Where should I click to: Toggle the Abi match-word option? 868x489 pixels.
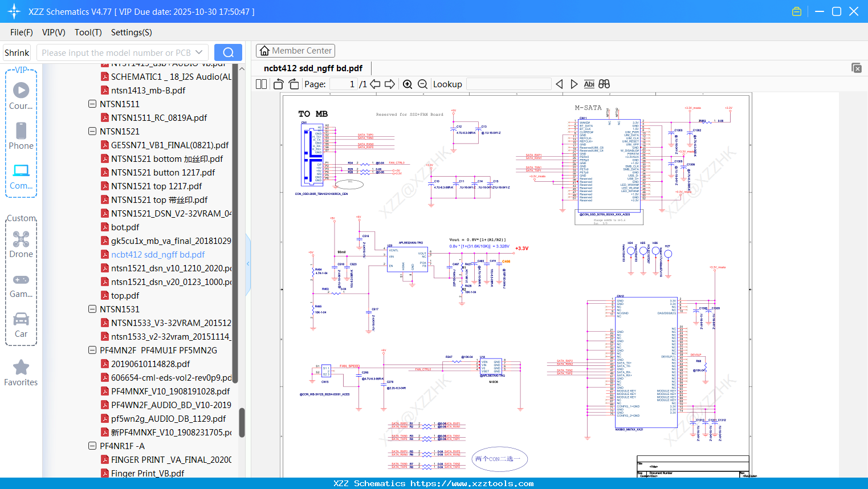(x=589, y=84)
